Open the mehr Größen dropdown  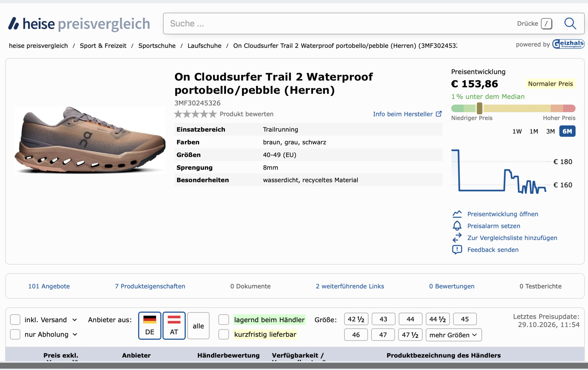tap(454, 335)
